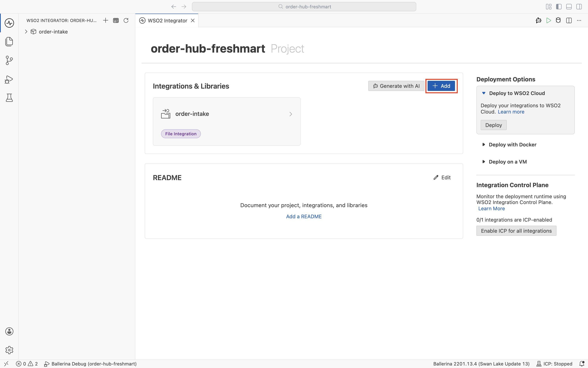The height and width of the screenshot is (368, 588).
Task: Collapse Deploy to WSO2 Cloud section
Action: (x=484, y=93)
